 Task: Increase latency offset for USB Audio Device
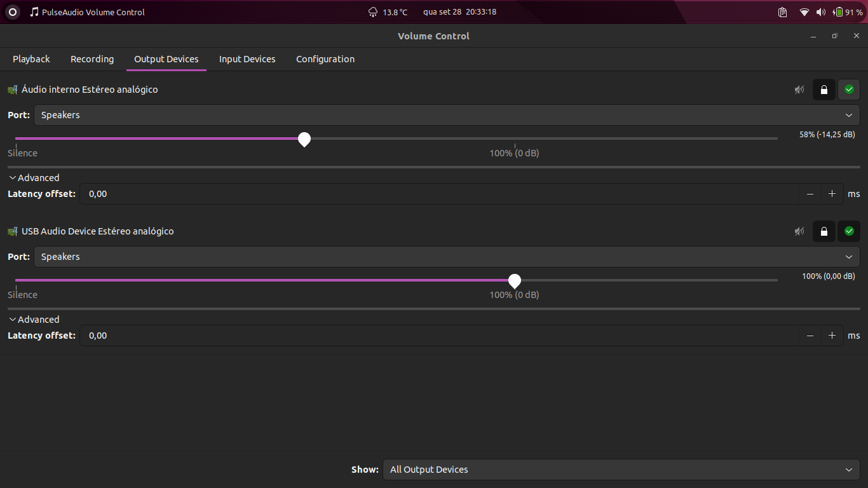[x=832, y=335]
